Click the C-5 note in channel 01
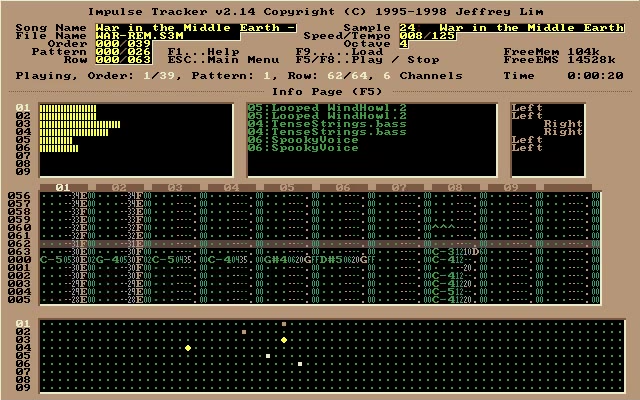This screenshot has width=640, height=400. point(51,260)
